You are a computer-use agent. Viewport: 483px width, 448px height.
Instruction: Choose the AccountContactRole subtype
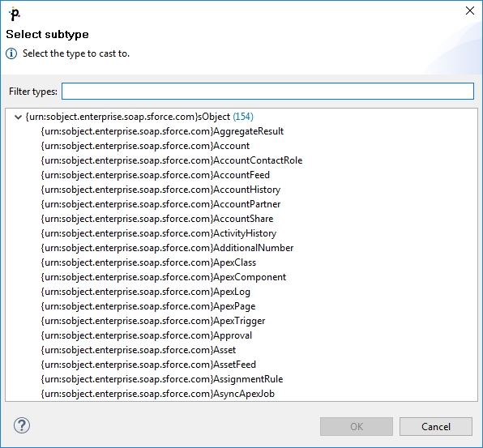(172, 160)
